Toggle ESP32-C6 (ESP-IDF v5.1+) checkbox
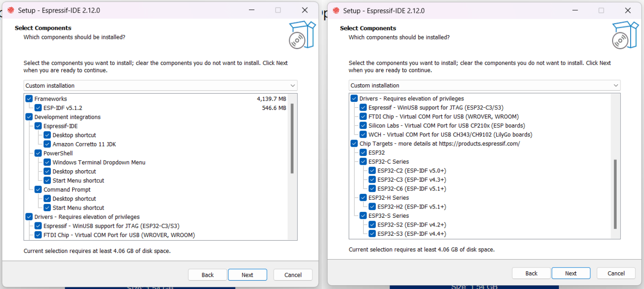Viewport: 644px width, 289px height. coord(372,189)
